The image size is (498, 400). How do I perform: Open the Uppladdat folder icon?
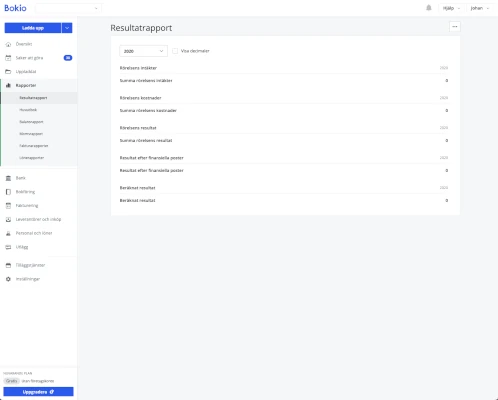click(8, 72)
